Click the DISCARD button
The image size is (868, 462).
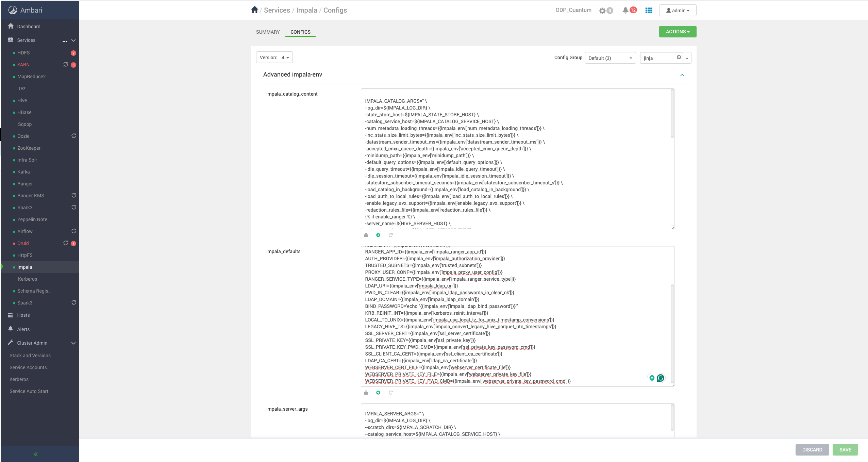click(812, 450)
